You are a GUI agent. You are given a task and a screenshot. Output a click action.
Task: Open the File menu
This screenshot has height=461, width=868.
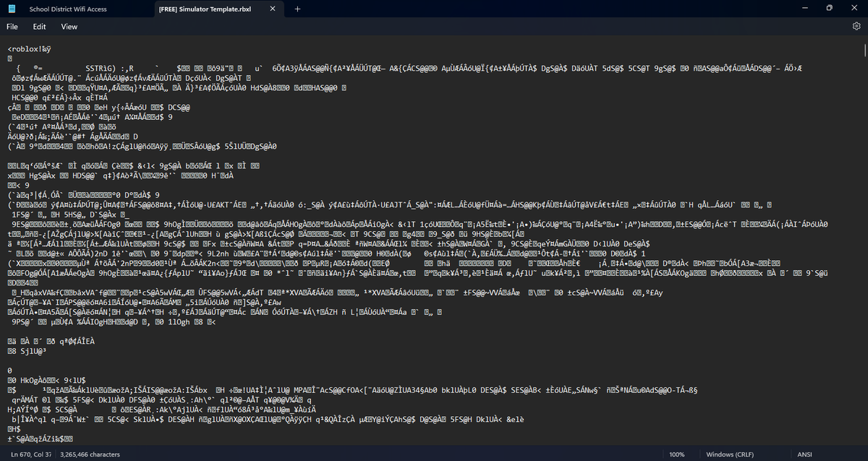pyautogui.click(x=12, y=27)
